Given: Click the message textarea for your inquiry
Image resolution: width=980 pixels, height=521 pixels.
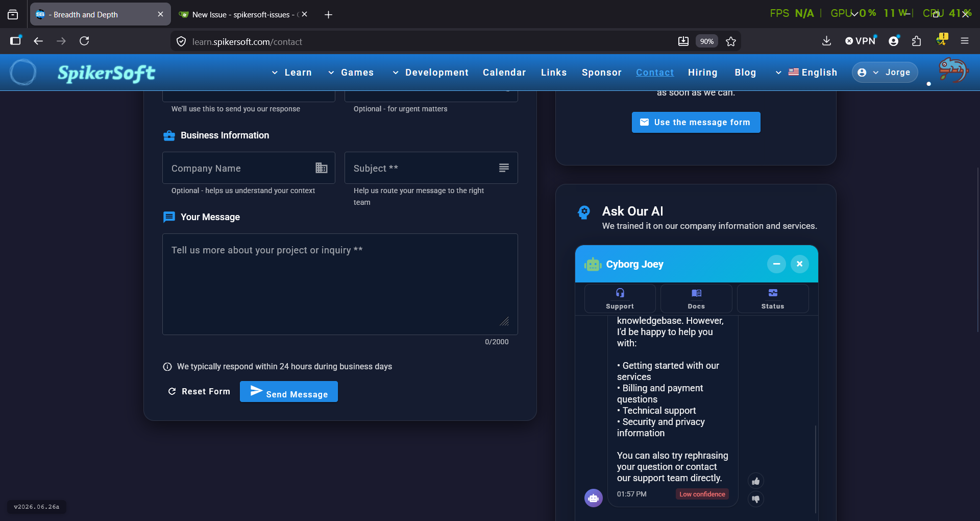Looking at the screenshot, I should 340,284.
